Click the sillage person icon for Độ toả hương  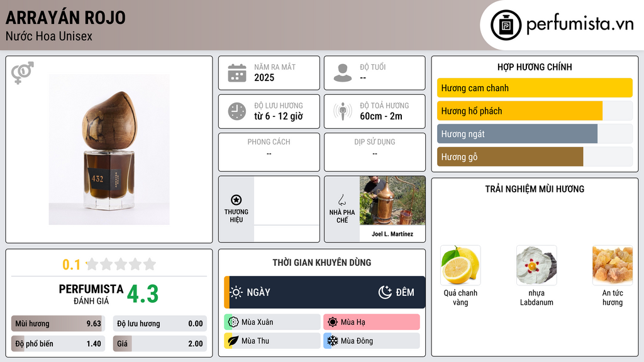click(x=343, y=111)
